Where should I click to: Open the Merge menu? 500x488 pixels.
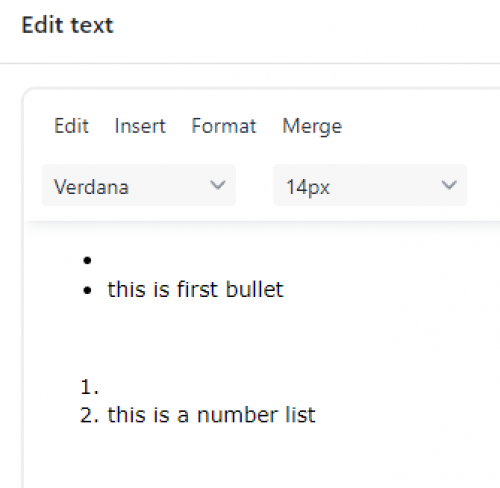tap(312, 127)
